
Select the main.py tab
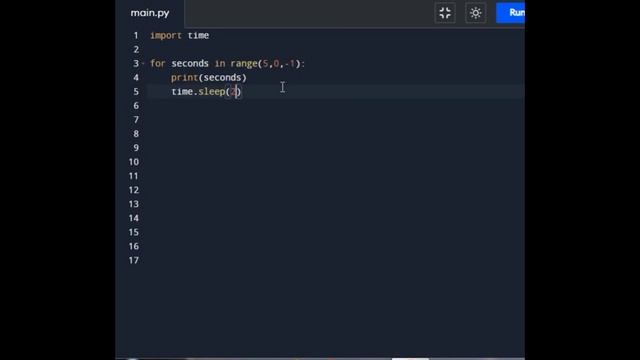[x=150, y=13]
